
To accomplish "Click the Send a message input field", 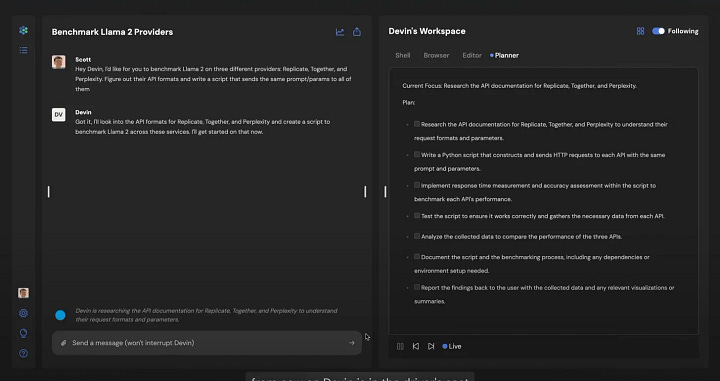I will [207, 343].
